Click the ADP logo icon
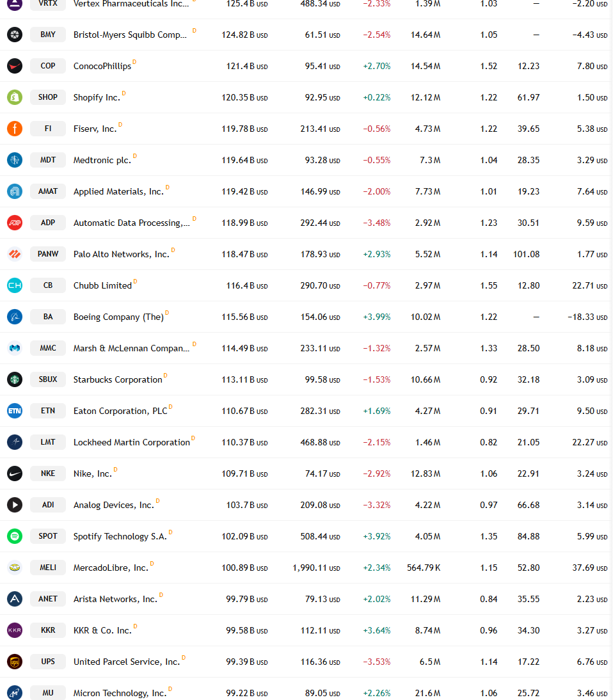The image size is (613, 700). [15, 223]
